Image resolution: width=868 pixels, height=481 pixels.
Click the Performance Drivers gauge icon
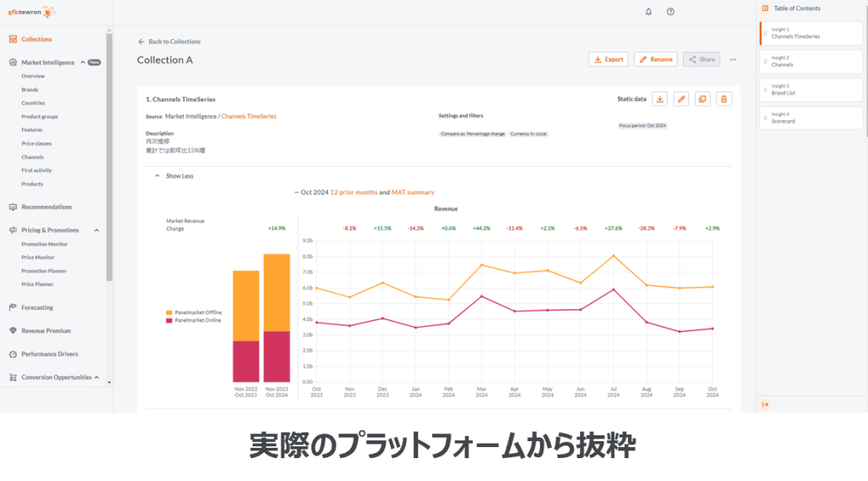tap(13, 354)
